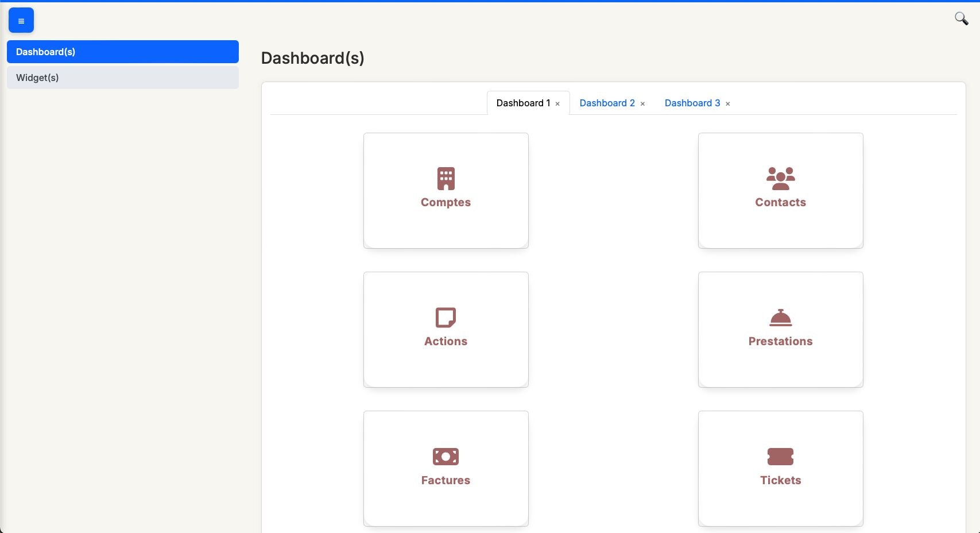This screenshot has height=533, width=980.
Task: Switch to the Dashboard 2 tab
Action: tap(607, 103)
